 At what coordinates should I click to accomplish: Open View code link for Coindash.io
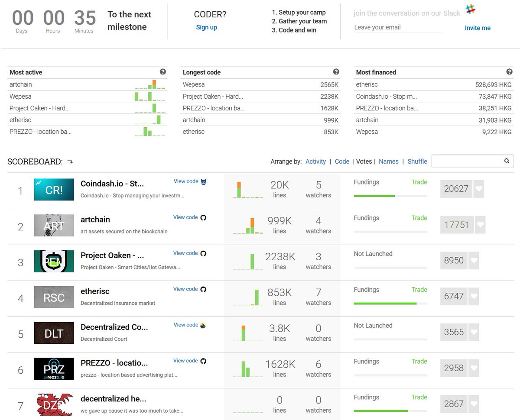tap(186, 181)
